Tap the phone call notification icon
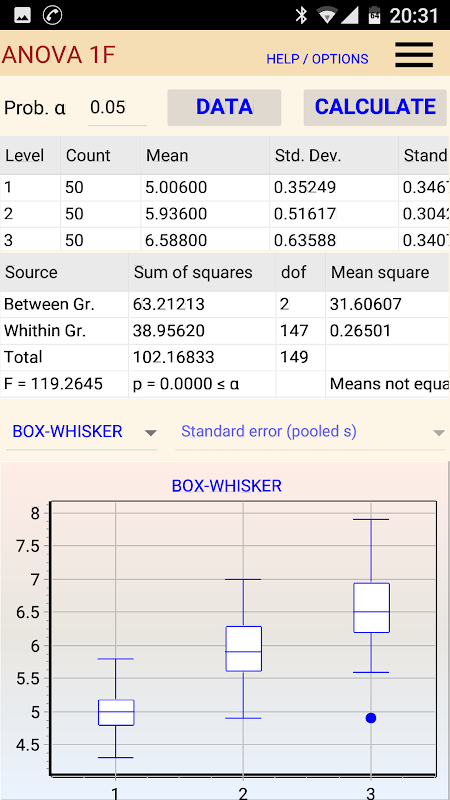 point(52,15)
